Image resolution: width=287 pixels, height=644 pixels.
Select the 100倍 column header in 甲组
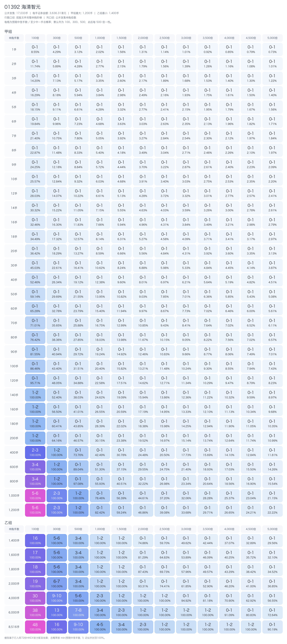click(35, 38)
